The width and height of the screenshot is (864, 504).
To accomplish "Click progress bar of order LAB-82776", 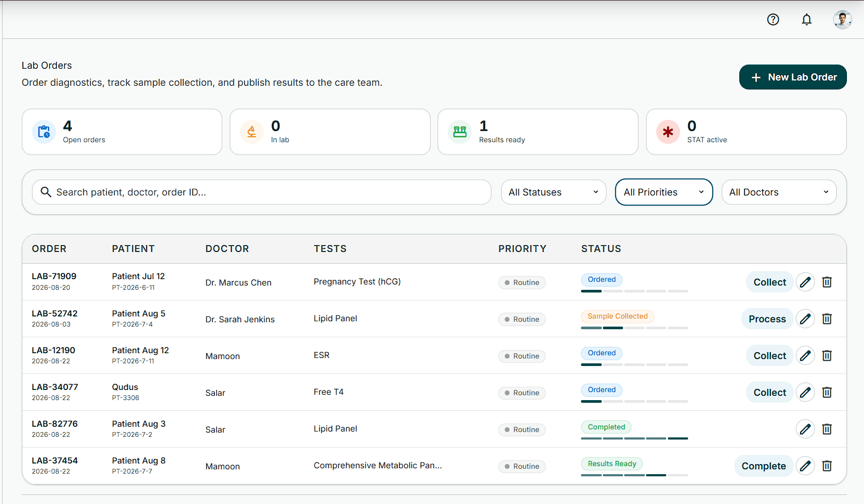I will point(634,438).
